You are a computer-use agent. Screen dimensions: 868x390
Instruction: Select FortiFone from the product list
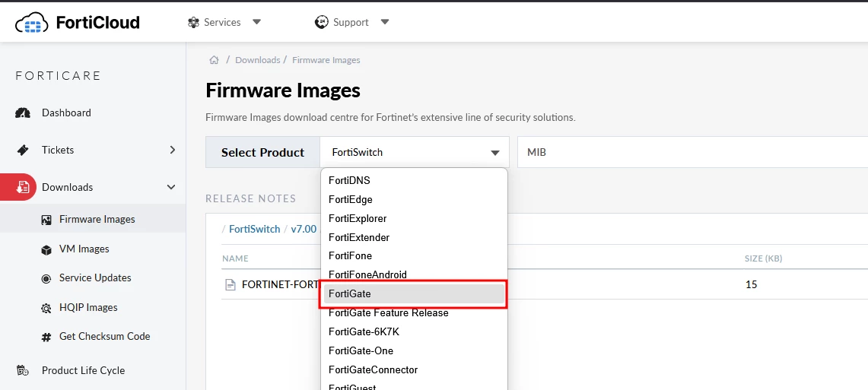pos(414,256)
